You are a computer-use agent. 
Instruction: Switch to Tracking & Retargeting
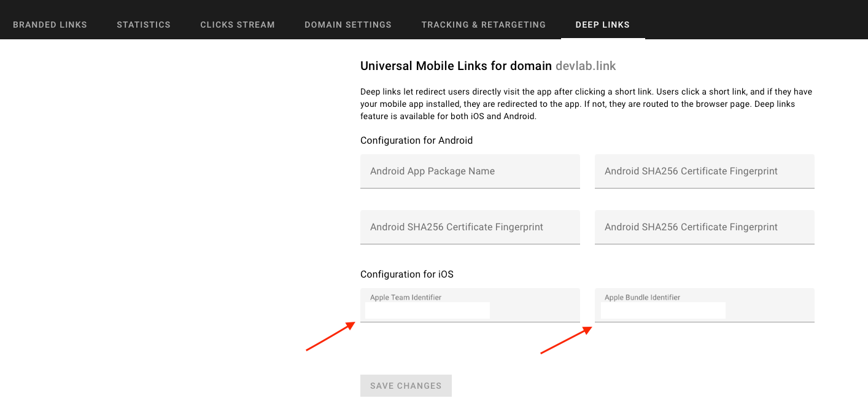click(x=483, y=25)
